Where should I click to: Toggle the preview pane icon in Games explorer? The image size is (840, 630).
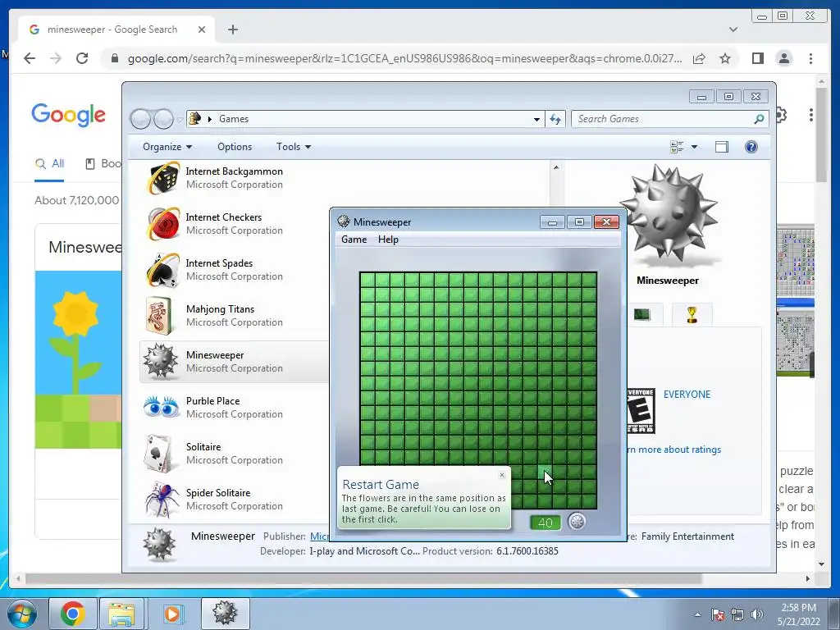click(x=722, y=147)
